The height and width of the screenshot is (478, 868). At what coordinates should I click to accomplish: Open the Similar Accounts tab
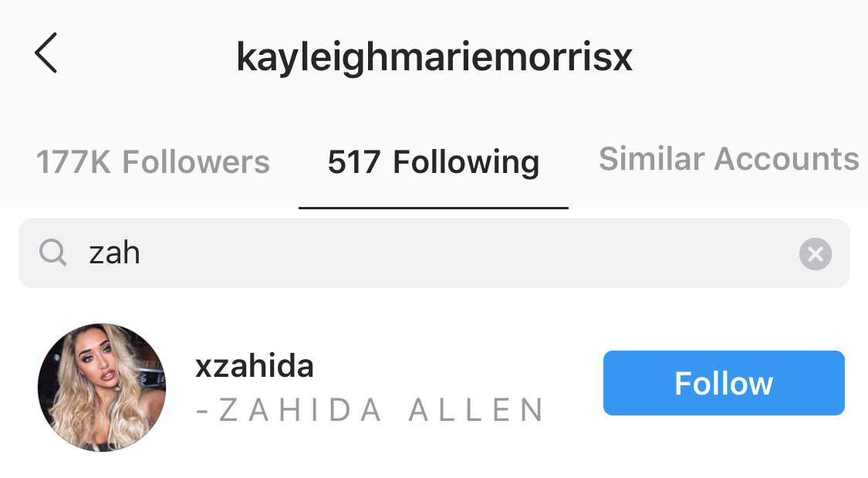729,159
